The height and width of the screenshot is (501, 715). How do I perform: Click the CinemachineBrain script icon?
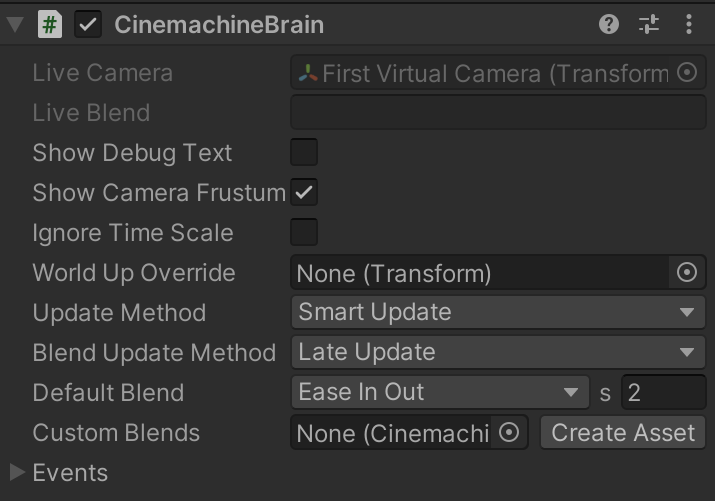click(x=50, y=25)
